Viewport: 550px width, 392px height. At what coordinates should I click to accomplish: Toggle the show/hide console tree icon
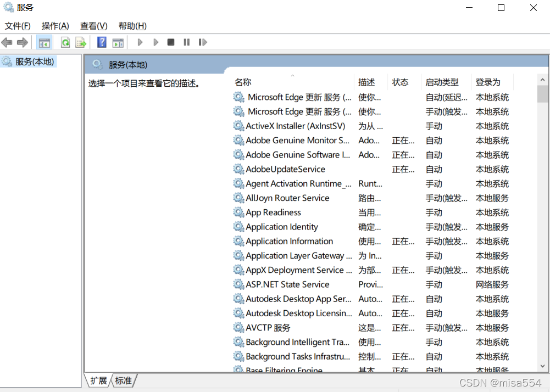coord(44,42)
